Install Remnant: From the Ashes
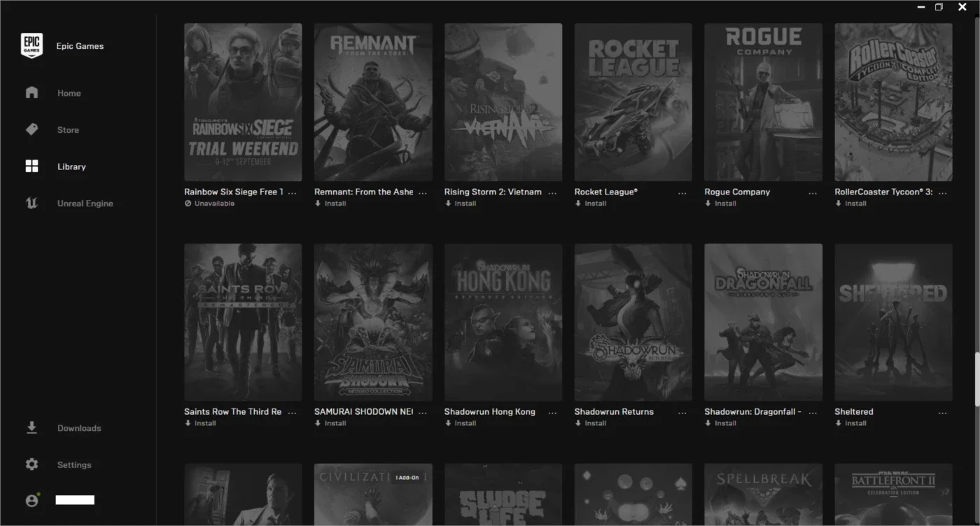Image resolution: width=980 pixels, height=526 pixels. click(330, 204)
